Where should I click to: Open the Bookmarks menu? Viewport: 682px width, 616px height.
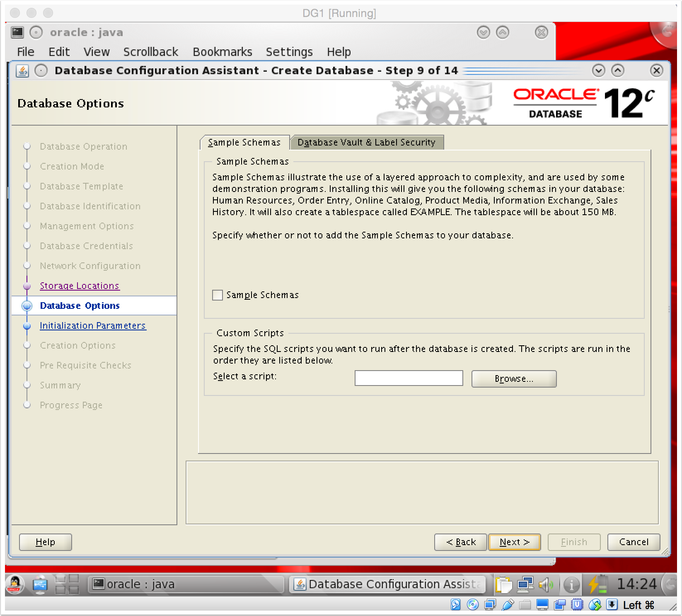coord(222,52)
